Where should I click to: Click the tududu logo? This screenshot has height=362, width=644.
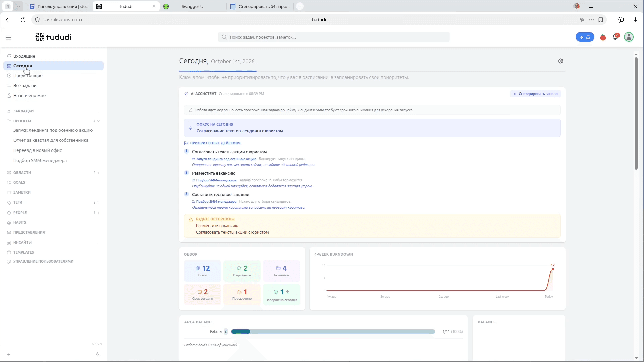click(53, 37)
